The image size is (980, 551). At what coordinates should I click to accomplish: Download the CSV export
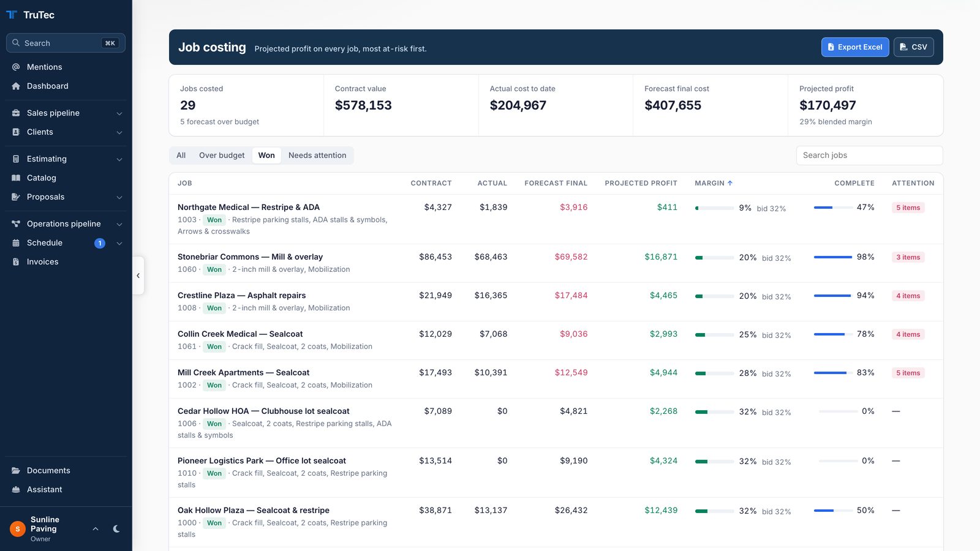tap(914, 47)
